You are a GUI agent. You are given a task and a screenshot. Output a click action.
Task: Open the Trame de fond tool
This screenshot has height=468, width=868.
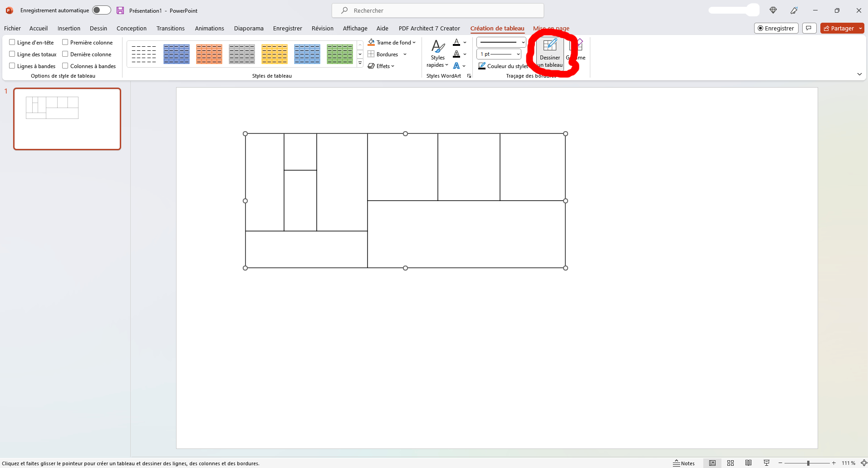coord(392,42)
